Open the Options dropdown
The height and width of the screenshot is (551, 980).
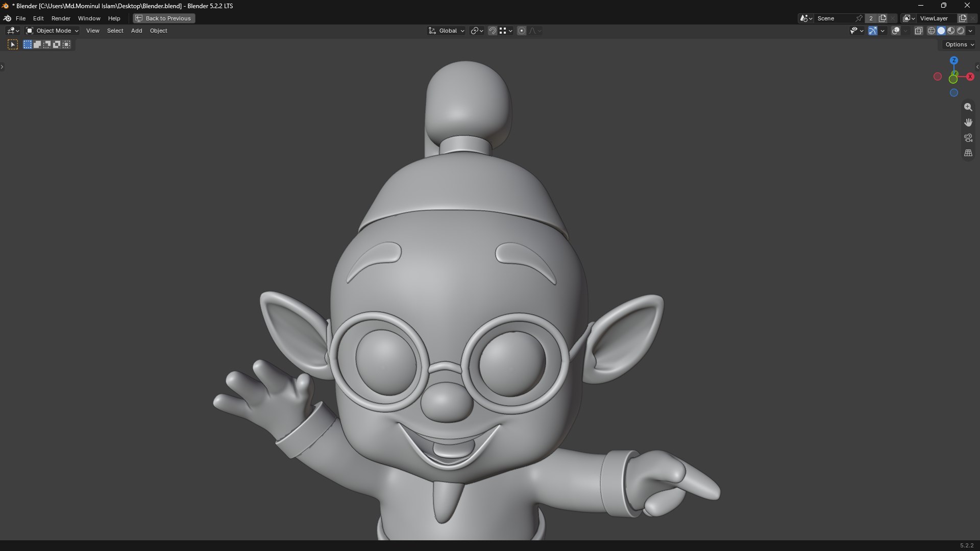tap(960, 45)
